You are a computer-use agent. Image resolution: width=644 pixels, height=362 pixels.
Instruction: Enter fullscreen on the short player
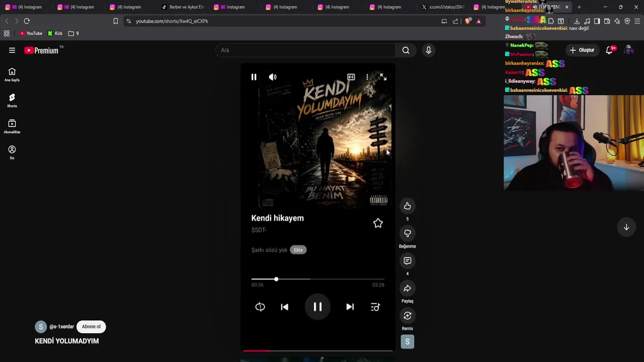point(383,77)
